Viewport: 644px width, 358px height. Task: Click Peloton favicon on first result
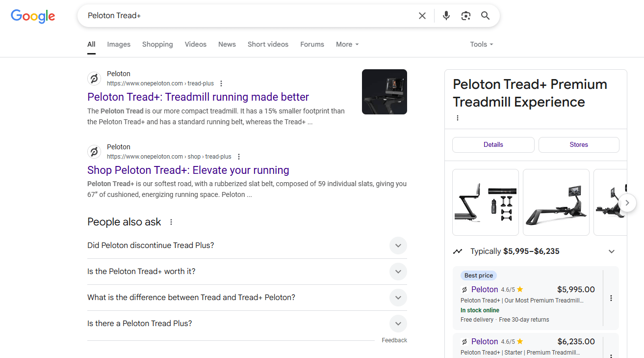tap(94, 79)
